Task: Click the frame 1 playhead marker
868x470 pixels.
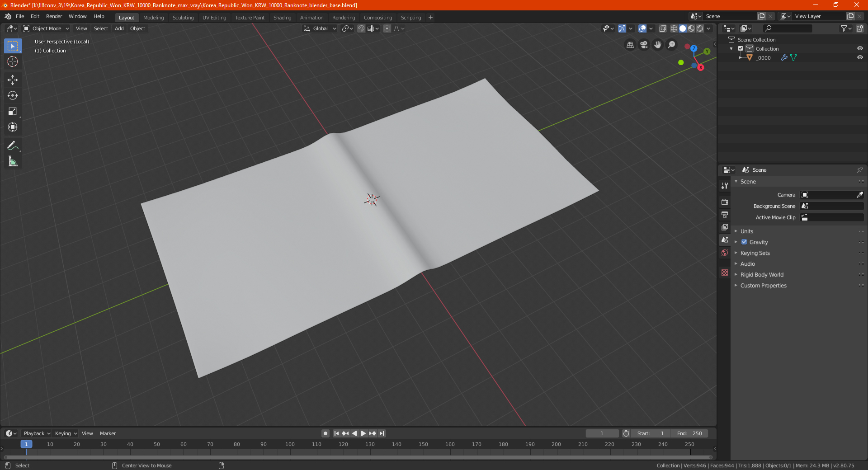Action: (x=26, y=444)
